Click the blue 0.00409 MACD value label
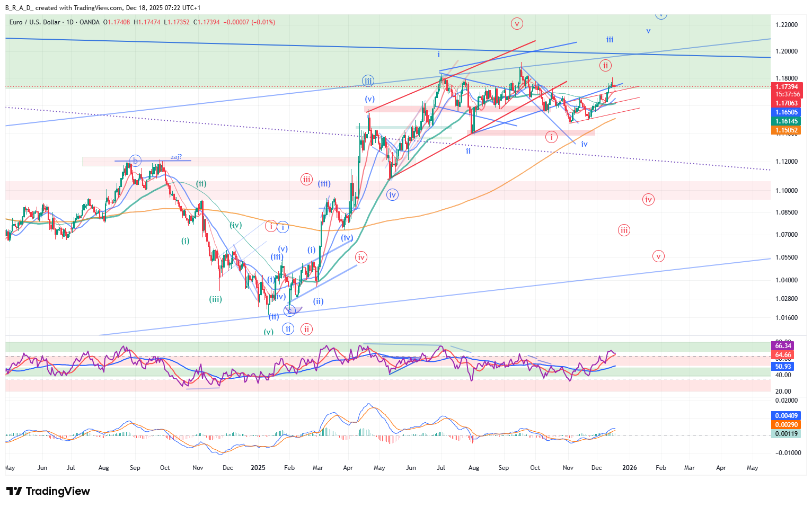 (x=787, y=416)
